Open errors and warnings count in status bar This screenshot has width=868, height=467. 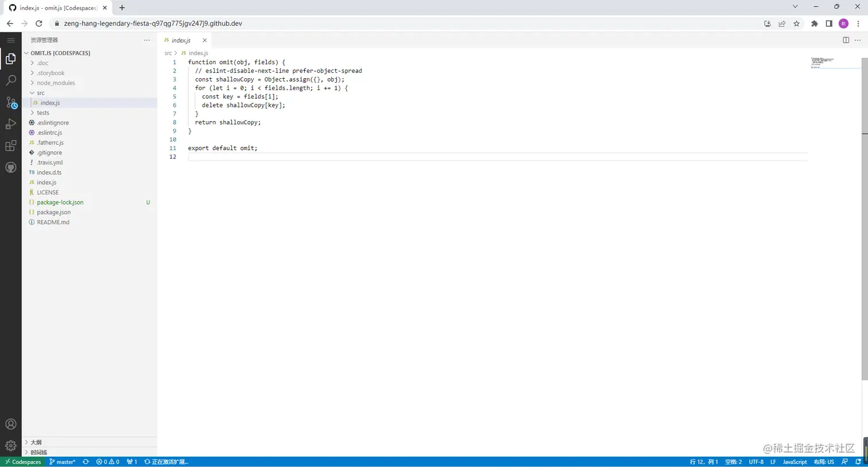point(108,462)
